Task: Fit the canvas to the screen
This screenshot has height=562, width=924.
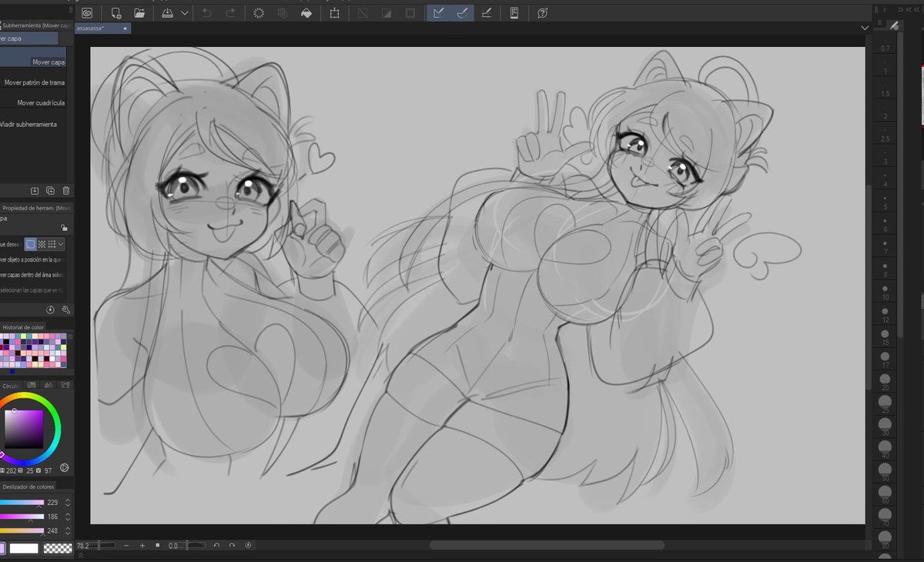Action: [158, 546]
